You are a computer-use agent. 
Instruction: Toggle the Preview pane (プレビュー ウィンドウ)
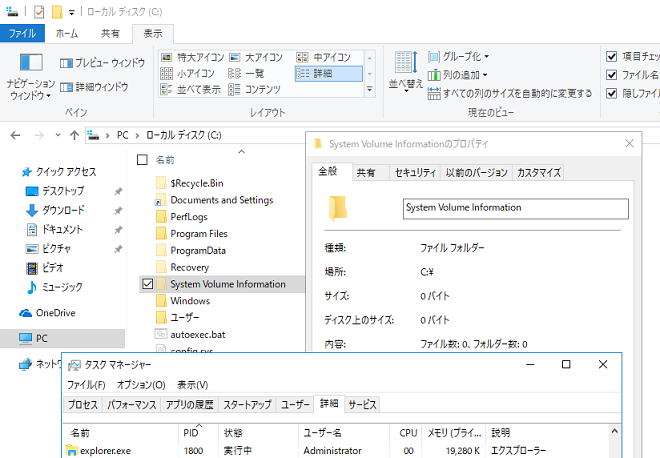pyautogui.click(x=102, y=63)
